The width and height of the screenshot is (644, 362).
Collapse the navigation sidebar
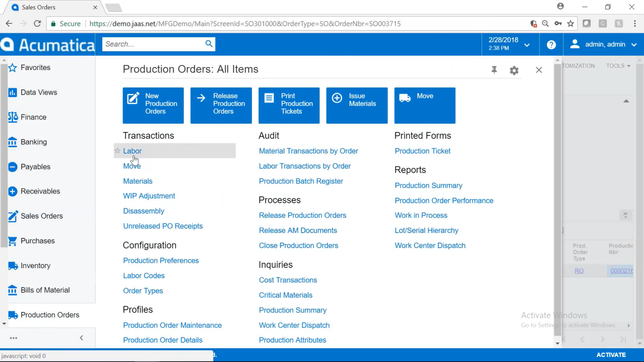pos(81,338)
